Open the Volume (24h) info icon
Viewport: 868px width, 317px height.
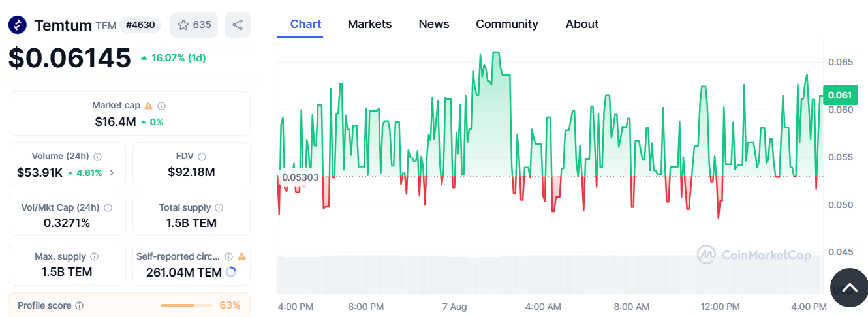[x=98, y=157]
